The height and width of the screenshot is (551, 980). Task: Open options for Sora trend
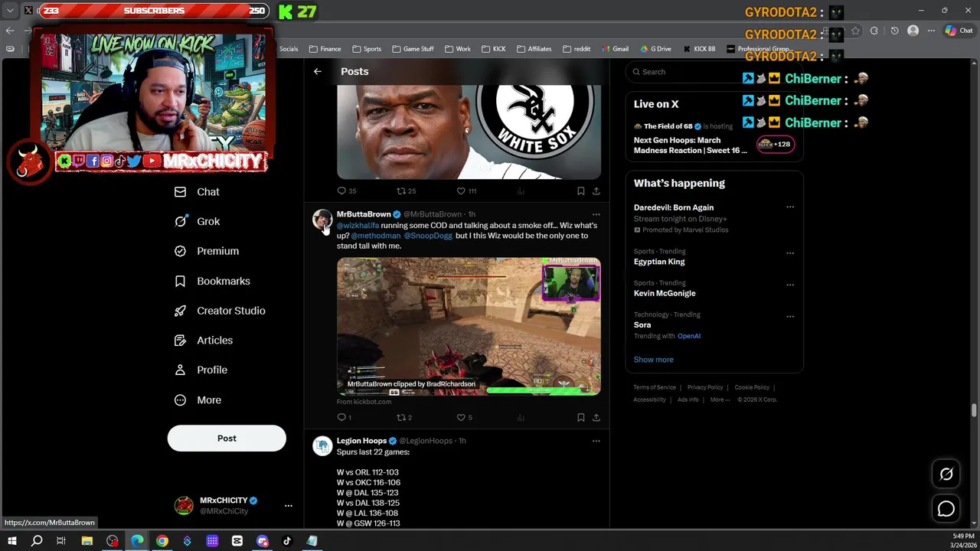[x=790, y=315]
